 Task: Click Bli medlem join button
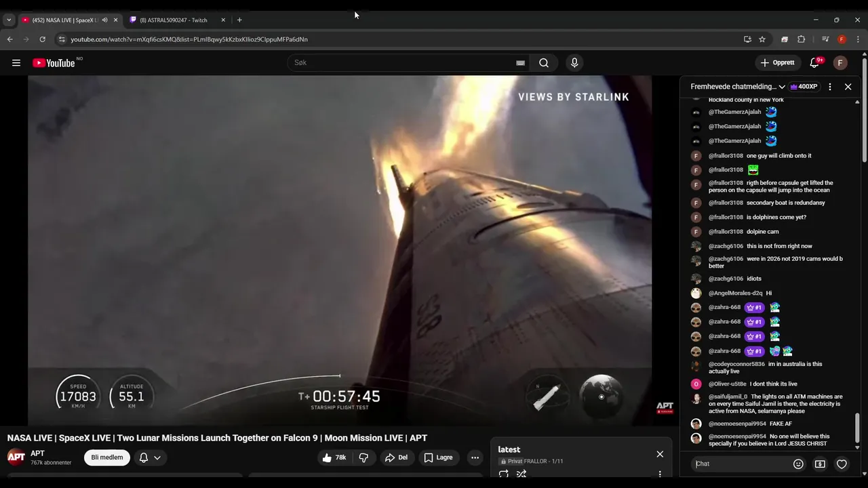107,457
